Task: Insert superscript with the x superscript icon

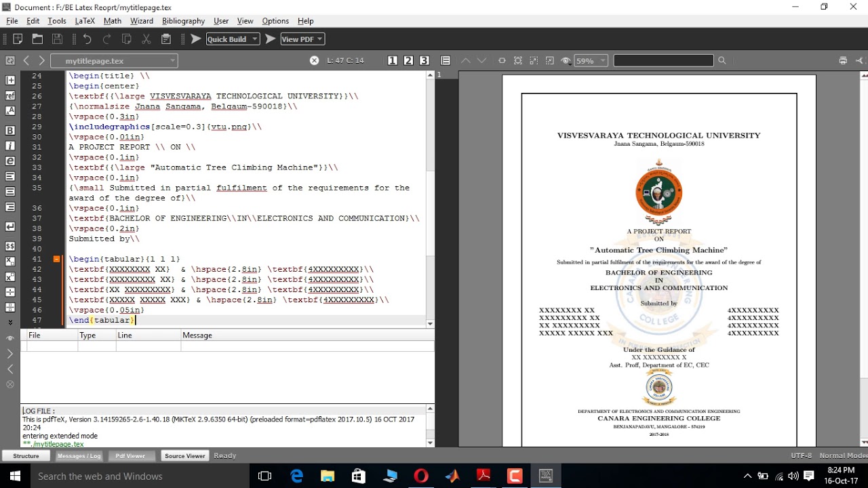Action: (10, 277)
